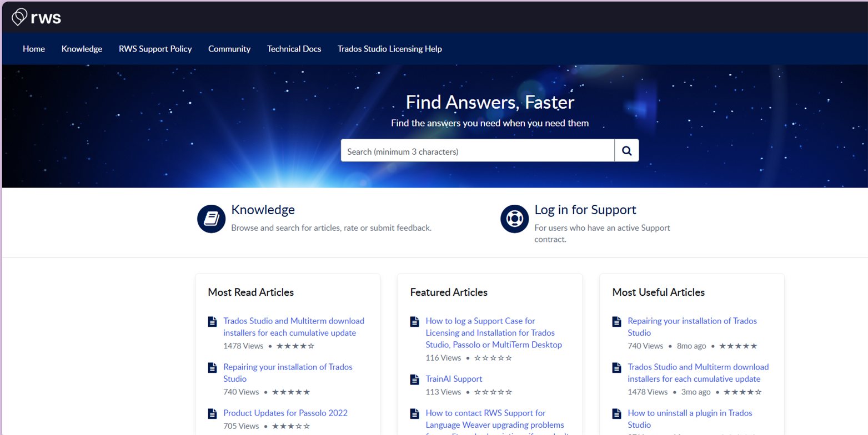Click the RWS logo in header
Viewport: 868px width, 435px height.
(36, 18)
